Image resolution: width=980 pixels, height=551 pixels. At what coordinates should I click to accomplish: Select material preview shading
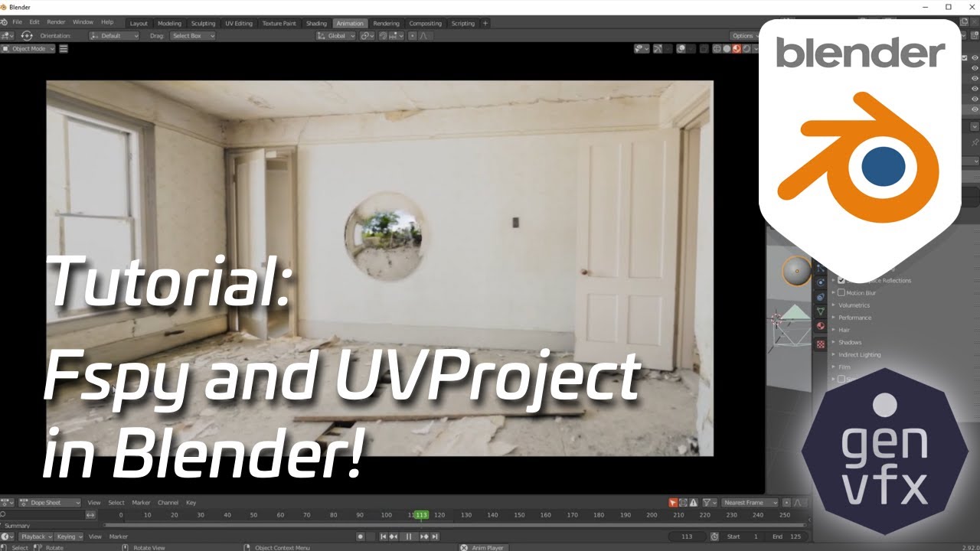(x=737, y=49)
